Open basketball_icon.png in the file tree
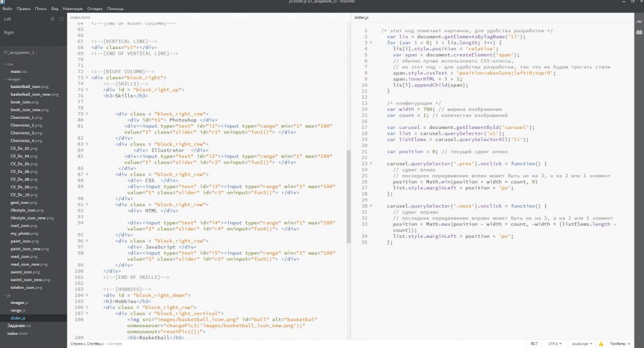Image resolution: width=644 pixels, height=348 pixels. (29, 87)
